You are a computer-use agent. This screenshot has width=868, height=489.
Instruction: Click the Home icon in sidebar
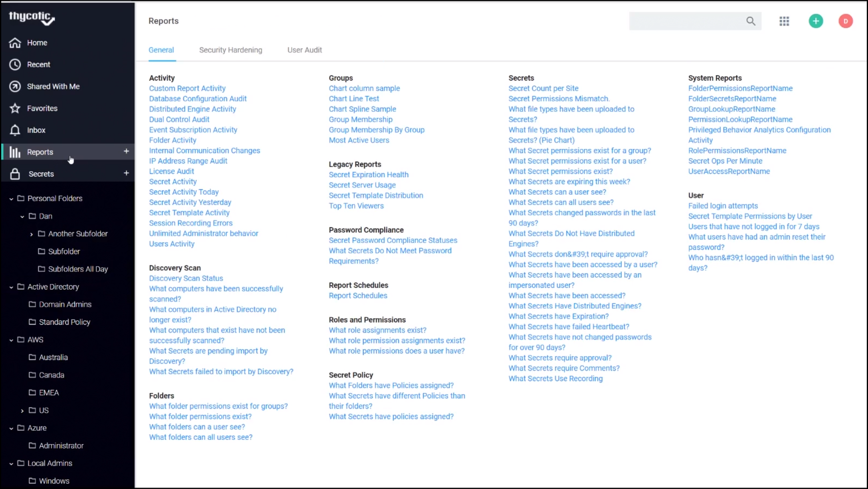pos(15,42)
